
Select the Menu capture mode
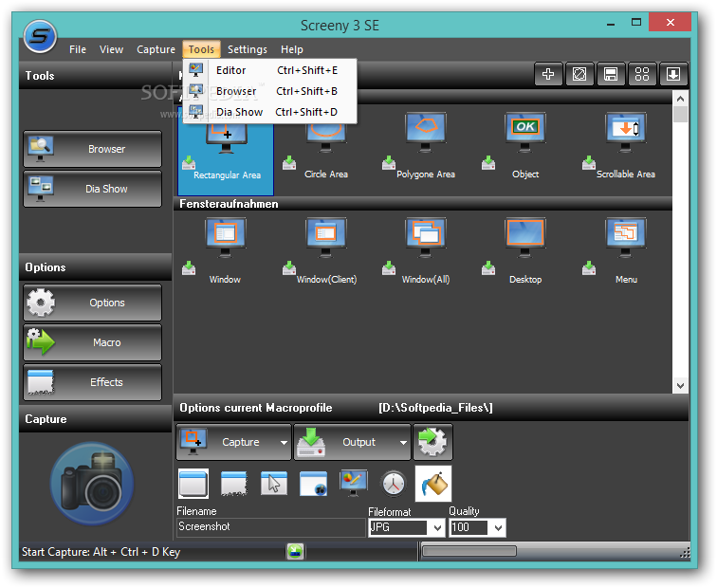626,251
